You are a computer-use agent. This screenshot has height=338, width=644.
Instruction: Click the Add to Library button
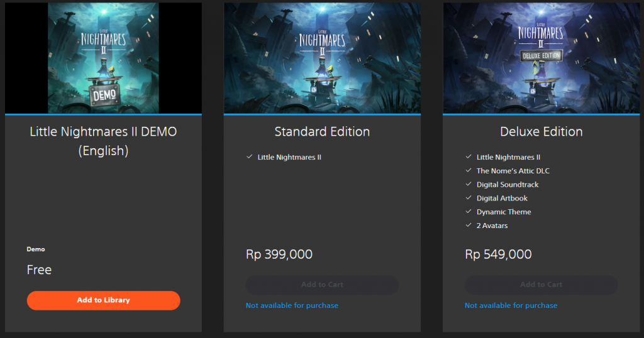(x=103, y=300)
